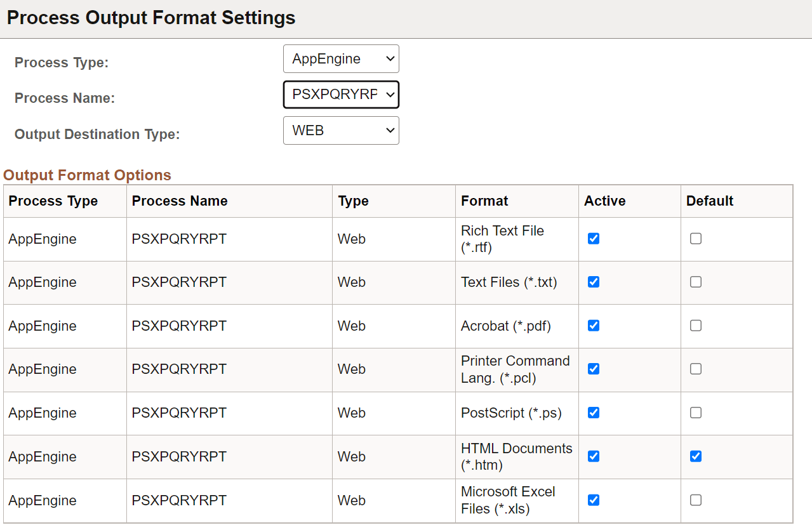Check Default for Acrobat PDF format
Viewport: 812px width, 530px height.
coord(695,326)
